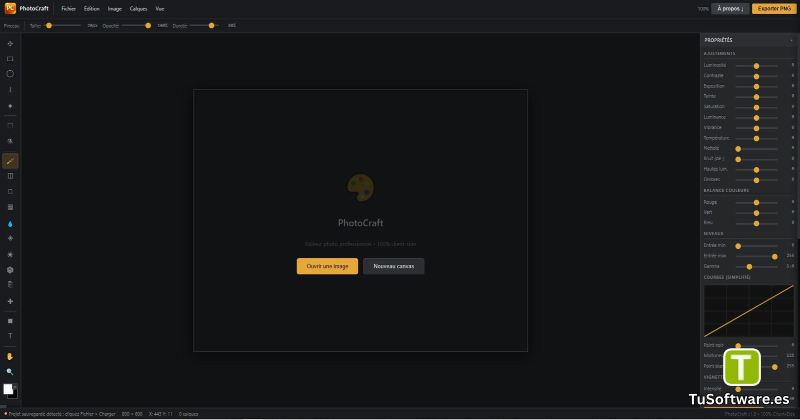Choose the blue water drop tool
Image resolution: width=800 pixels, height=420 pixels.
pos(10,224)
